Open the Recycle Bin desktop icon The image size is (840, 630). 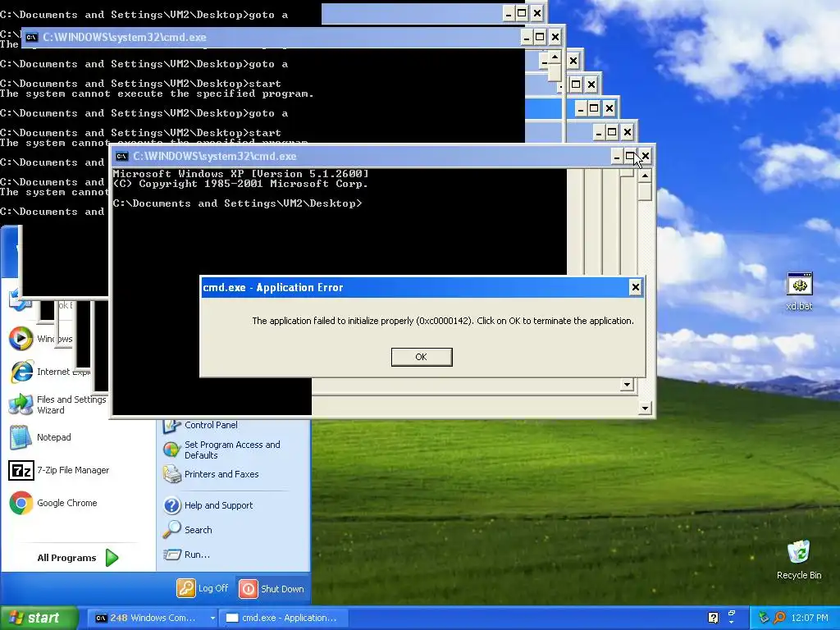[x=799, y=559]
